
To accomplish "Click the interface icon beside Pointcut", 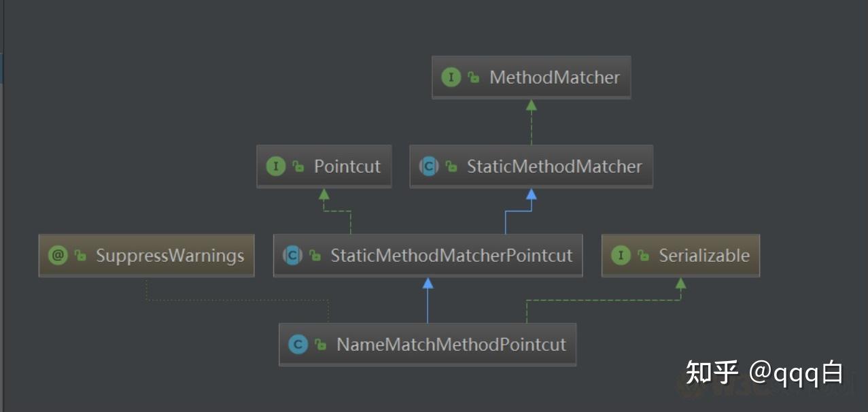I will [276, 167].
